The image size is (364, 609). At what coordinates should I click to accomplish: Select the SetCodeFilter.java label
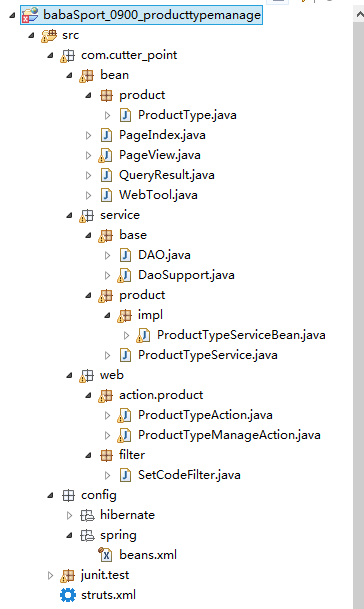pos(189,475)
